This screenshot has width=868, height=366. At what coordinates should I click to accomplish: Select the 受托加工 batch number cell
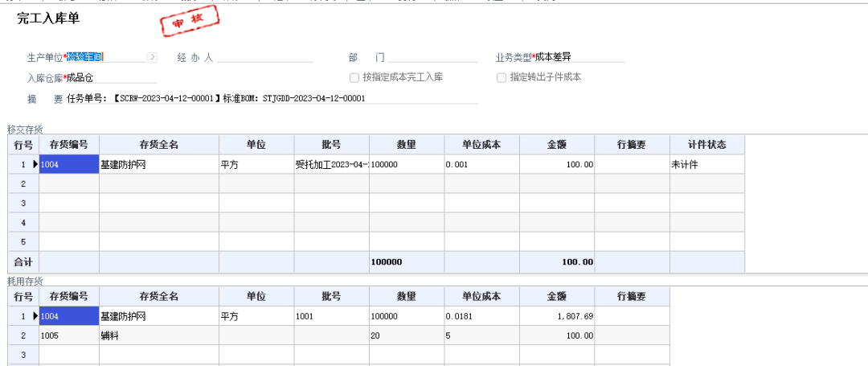331,164
